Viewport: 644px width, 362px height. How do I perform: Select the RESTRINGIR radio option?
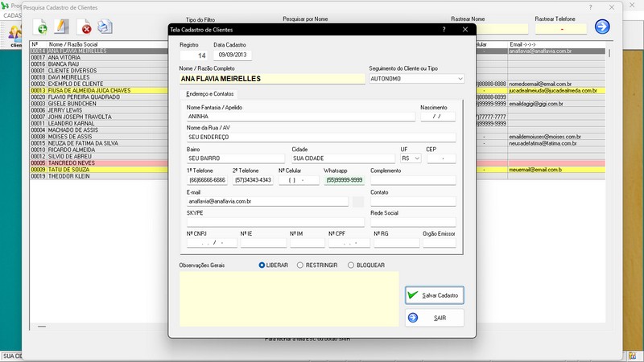pyautogui.click(x=317, y=265)
